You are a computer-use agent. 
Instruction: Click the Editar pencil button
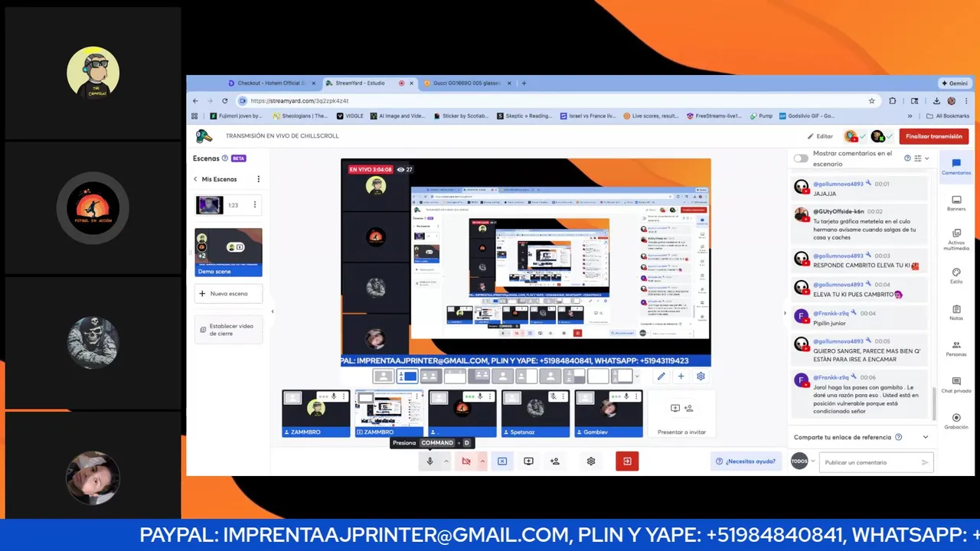tap(820, 136)
